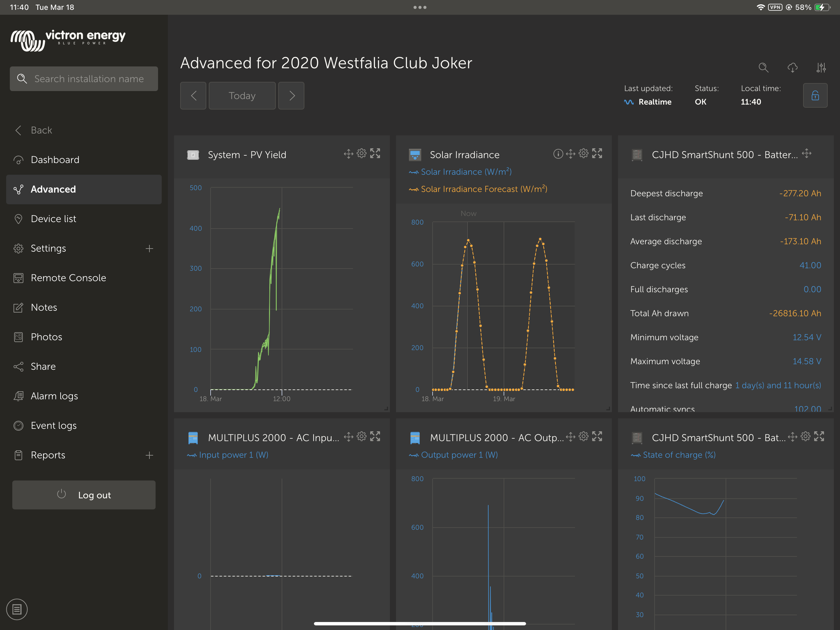
Task: Open the Device list
Action: click(x=84, y=219)
